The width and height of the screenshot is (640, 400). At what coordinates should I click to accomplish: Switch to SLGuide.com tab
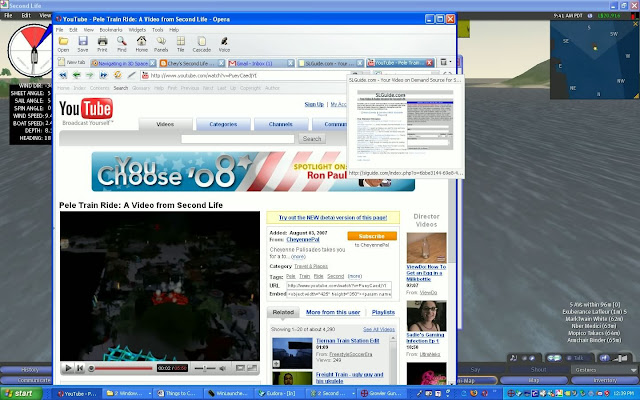coord(331,63)
